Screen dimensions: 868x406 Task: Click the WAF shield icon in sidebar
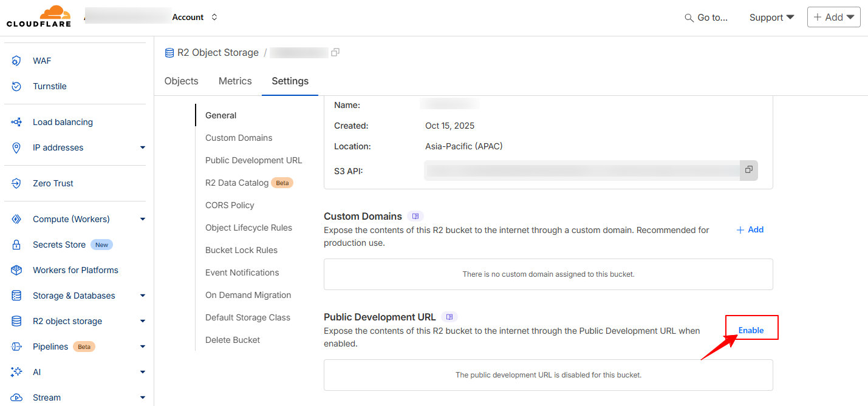tap(17, 61)
